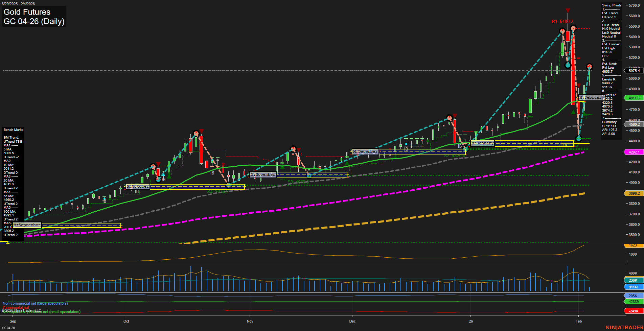Click the M:September monthly range label
Image resolution: width=644 pixels, height=331 pixels.
28,224
